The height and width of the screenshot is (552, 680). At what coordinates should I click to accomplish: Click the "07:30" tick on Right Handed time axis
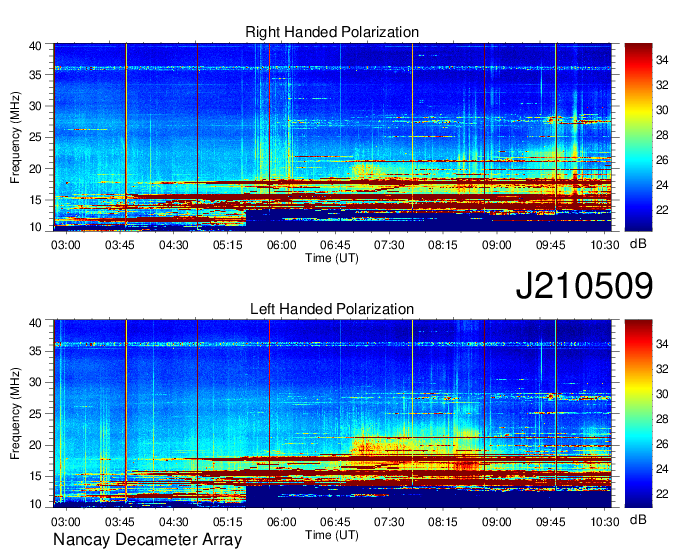pos(389,245)
